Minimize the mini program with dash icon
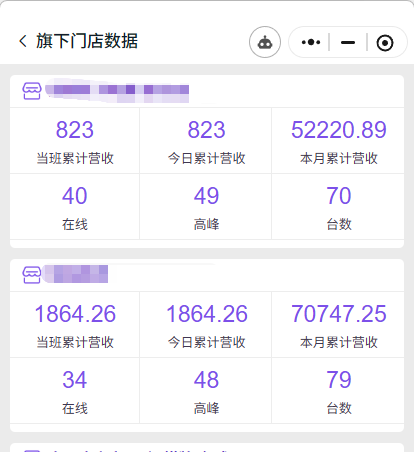Viewport: 414px width, 452px height. pos(348,42)
